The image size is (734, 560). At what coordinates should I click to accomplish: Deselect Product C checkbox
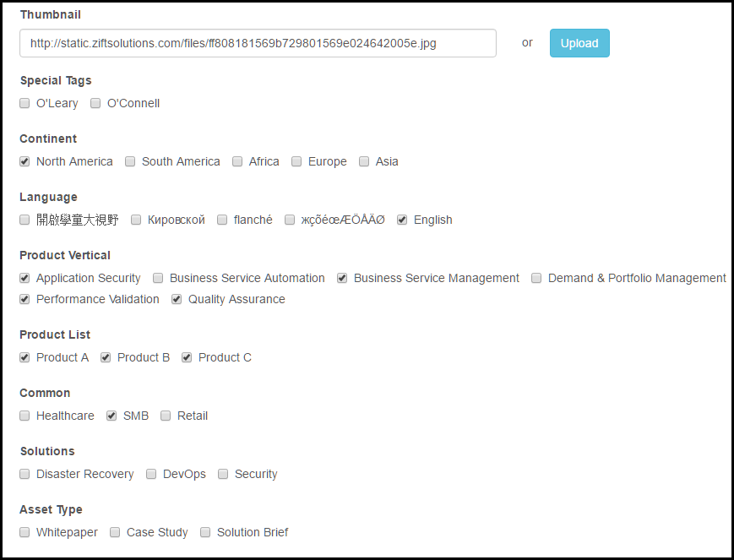point(187,358)
